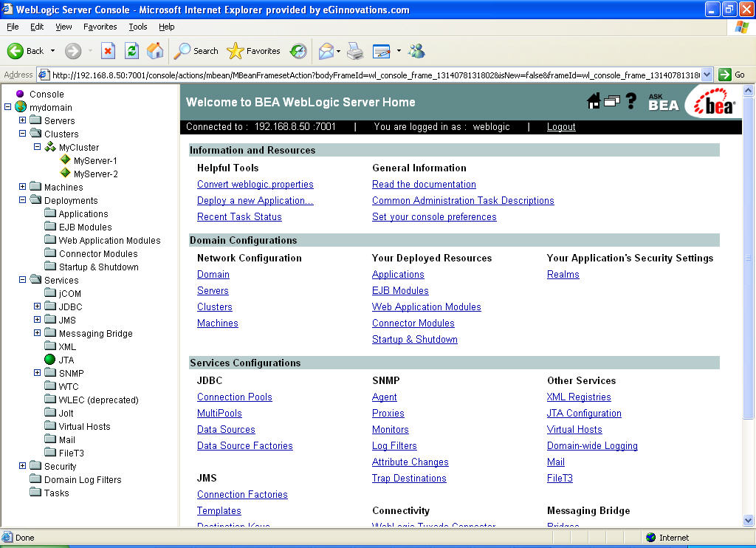Click the Logout link

(x=561, y=126)
